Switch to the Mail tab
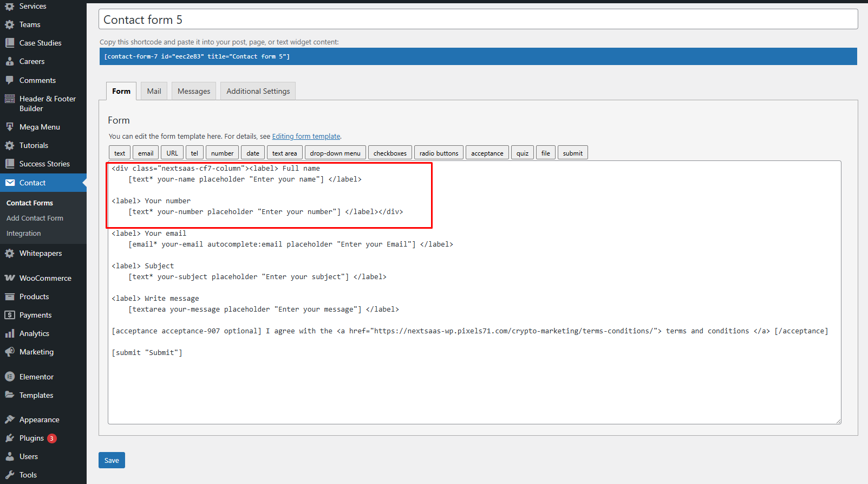Screen dimensions: 868x484 154,91
